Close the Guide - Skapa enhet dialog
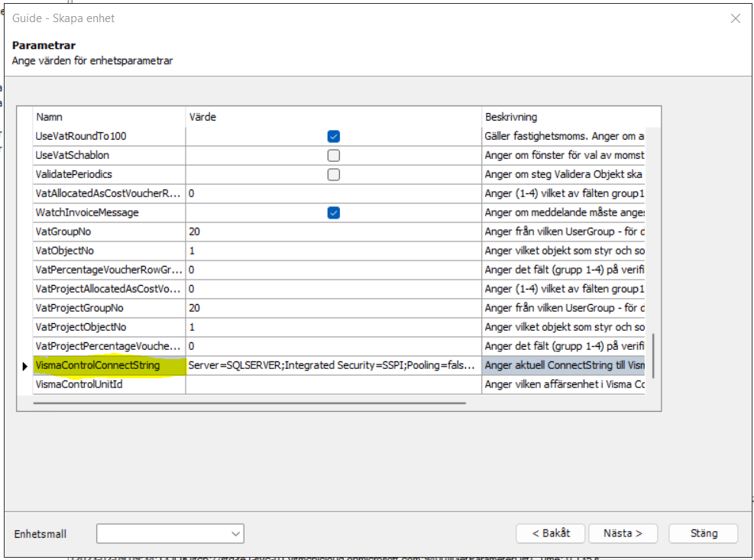754x560 pixels. (735, 18)
